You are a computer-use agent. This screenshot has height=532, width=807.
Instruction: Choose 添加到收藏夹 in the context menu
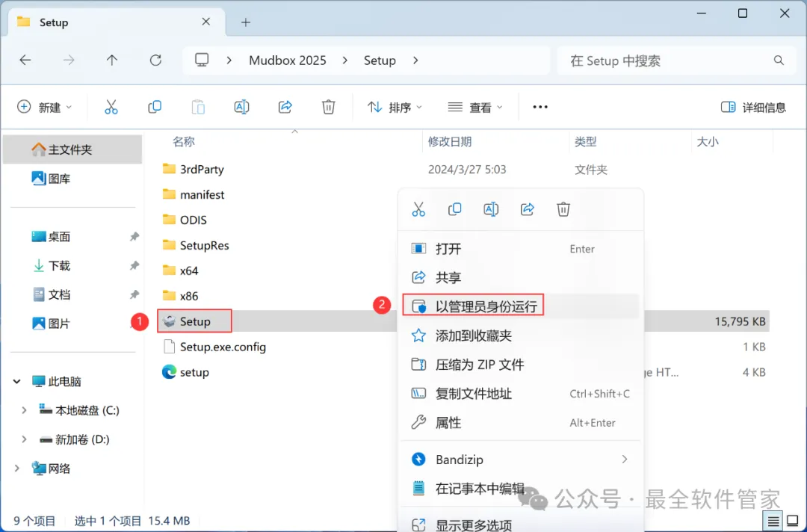coord(520,336)
